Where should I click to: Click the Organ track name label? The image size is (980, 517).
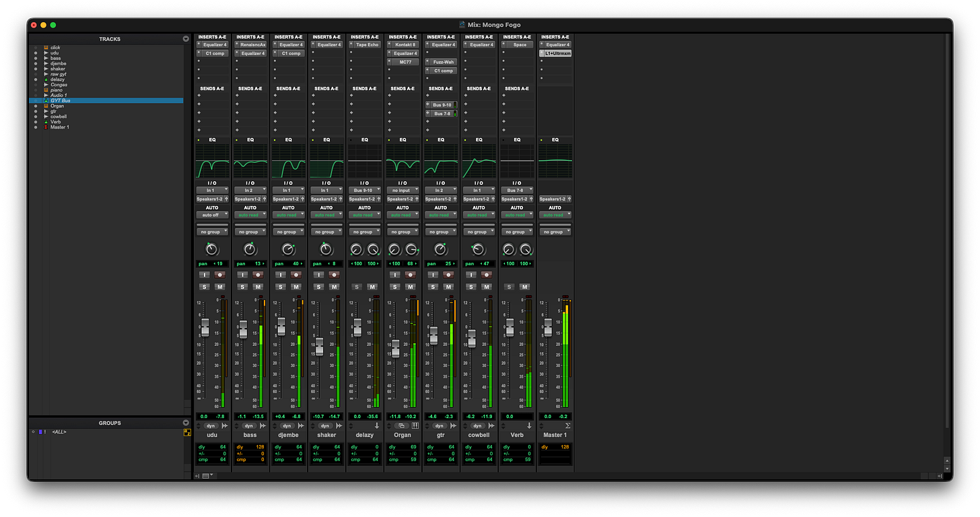[403, 435]
